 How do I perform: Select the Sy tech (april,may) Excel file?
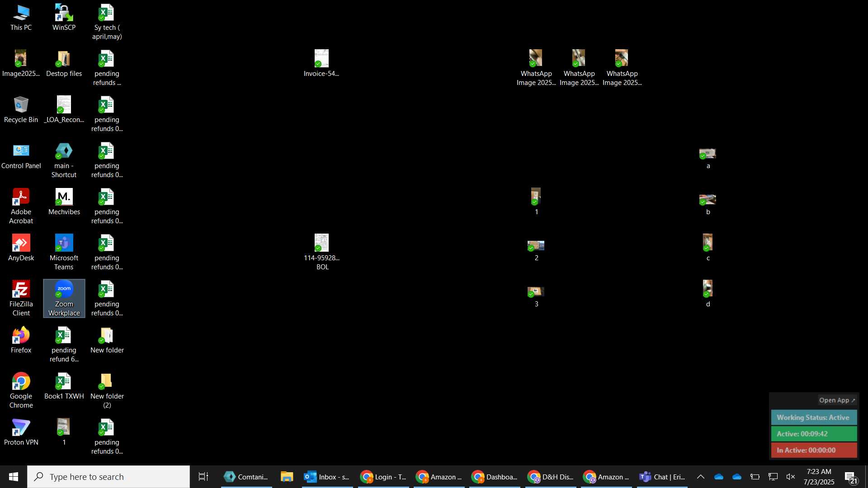coord(107,23)
